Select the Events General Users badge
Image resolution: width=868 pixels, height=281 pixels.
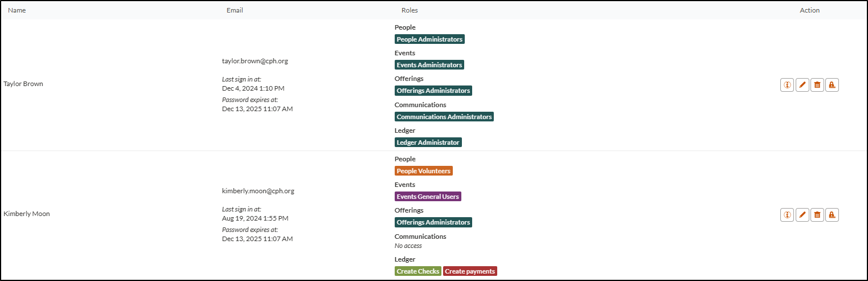(x=428, y=197)
